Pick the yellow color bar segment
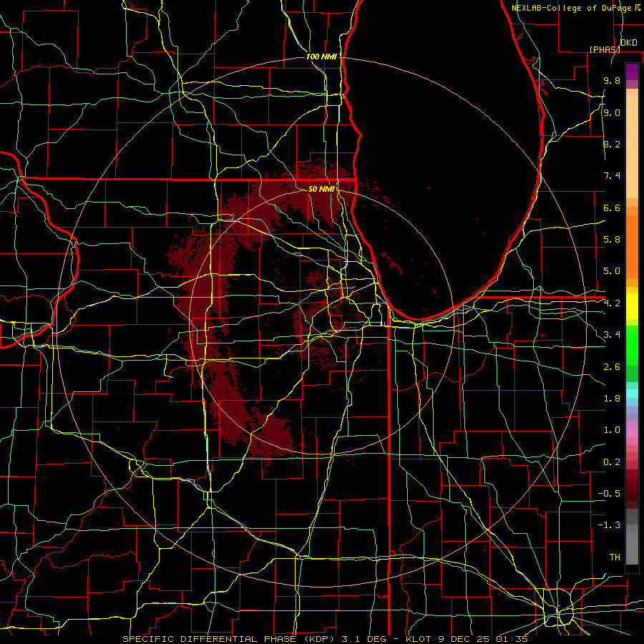This screenshot has height=644, width=644. coord(632,306)
